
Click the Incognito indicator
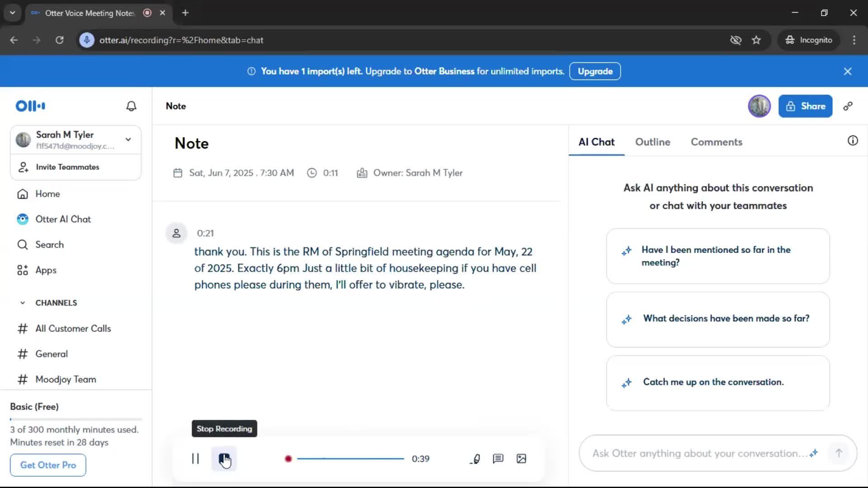[x=808, y=40]
